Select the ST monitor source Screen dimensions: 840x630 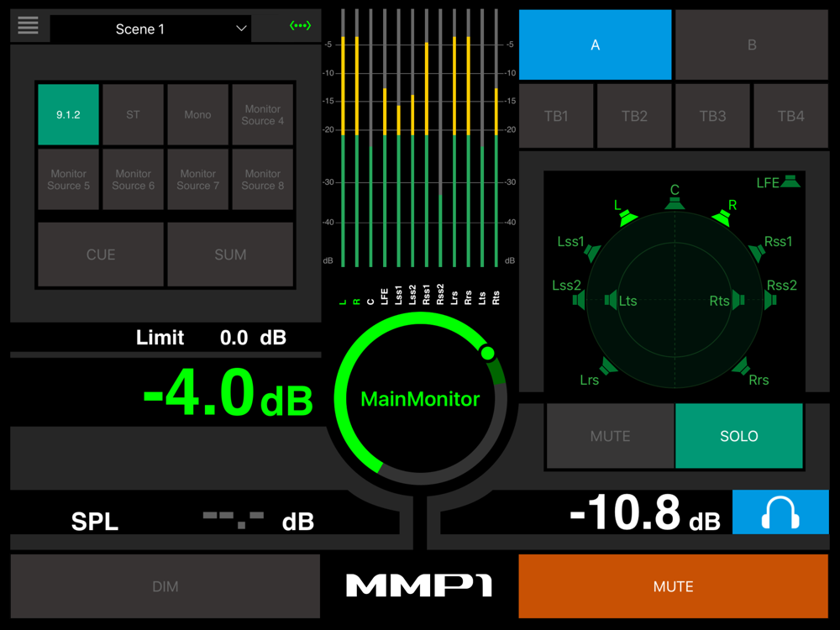click(x=133, y=114)
